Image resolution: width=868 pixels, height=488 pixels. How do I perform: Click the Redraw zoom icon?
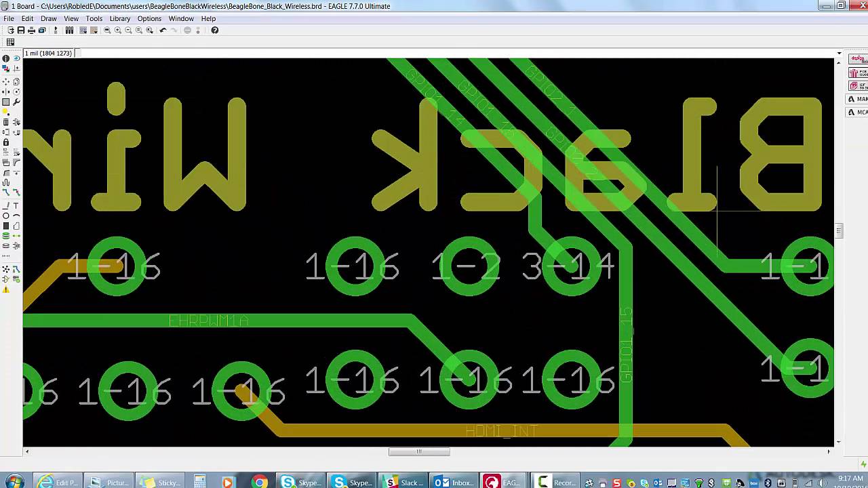pos(139,30)
